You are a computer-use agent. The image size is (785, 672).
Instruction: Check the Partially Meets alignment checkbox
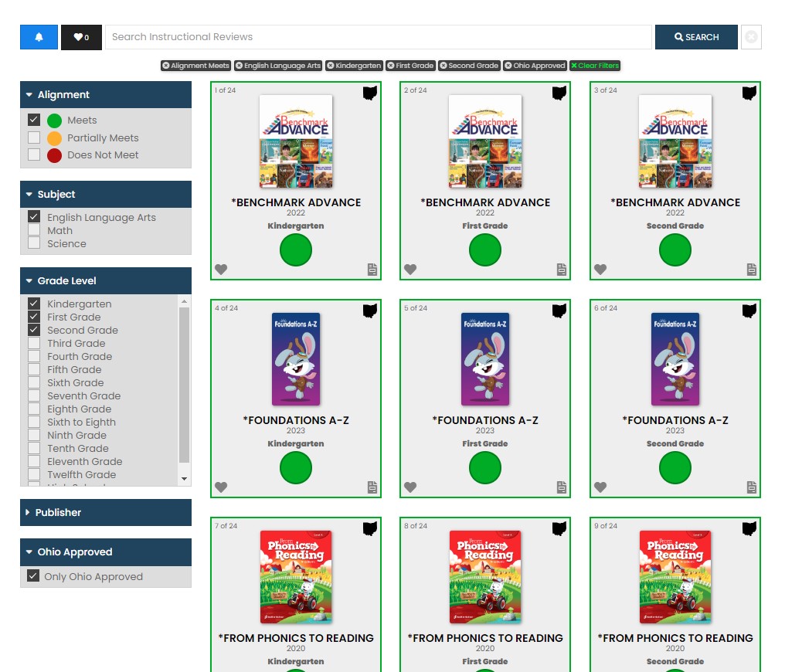tap(34, 137)
